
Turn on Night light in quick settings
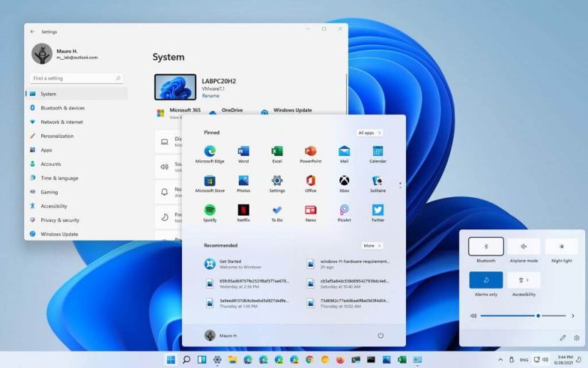click(562, 246)
